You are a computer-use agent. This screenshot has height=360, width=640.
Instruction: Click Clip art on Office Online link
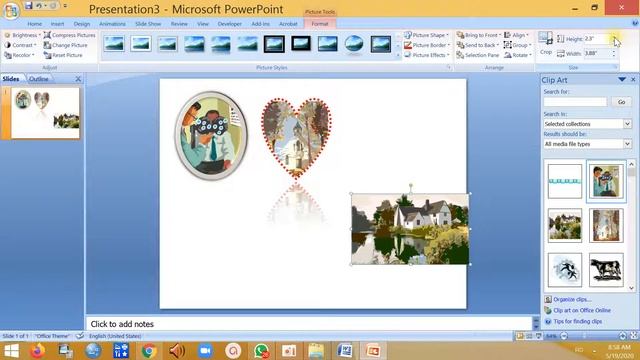tap(582, 311)
